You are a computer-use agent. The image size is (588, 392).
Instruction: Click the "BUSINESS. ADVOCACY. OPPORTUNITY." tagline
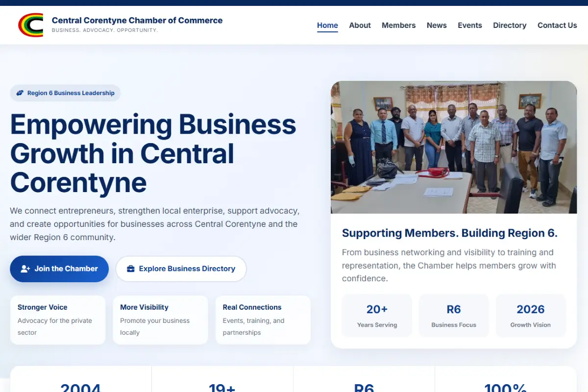(105, 30)
